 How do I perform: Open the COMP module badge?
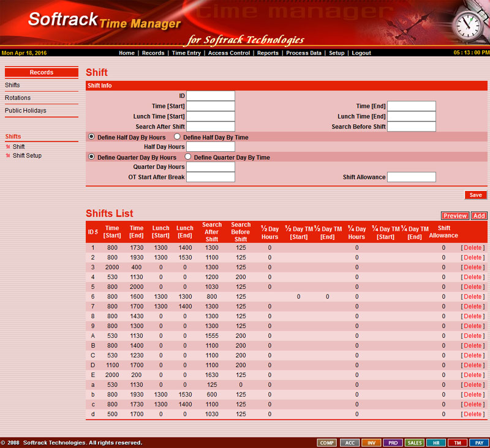coord(327,442)
